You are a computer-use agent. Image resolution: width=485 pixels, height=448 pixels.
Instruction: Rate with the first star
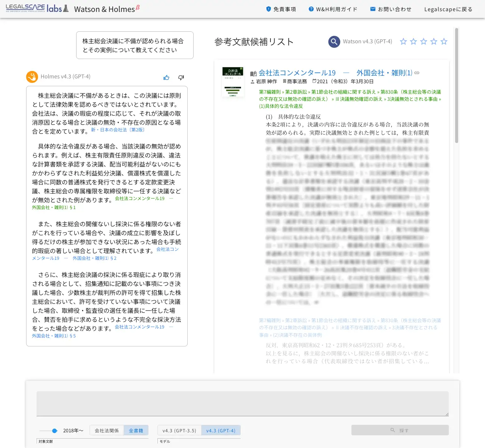(x=403, y=41)
